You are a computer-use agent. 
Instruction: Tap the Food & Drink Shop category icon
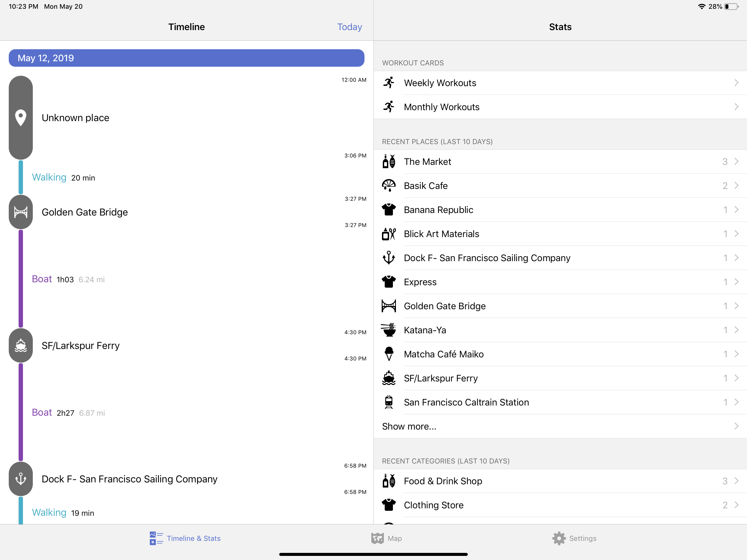tap(389, 481)
